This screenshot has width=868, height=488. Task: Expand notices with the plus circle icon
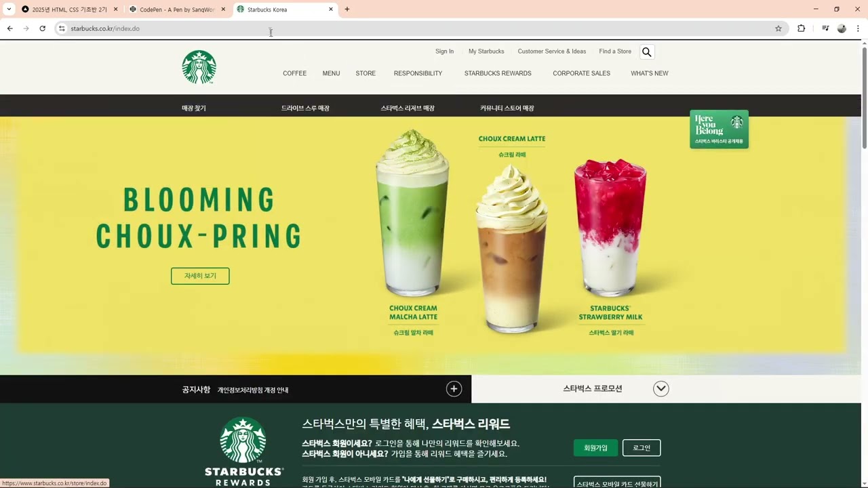[454, 388]
